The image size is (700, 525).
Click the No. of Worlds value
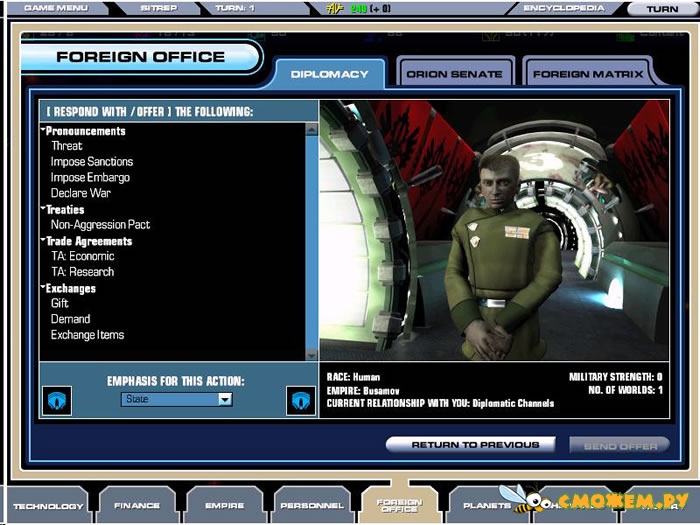point(625,390)
